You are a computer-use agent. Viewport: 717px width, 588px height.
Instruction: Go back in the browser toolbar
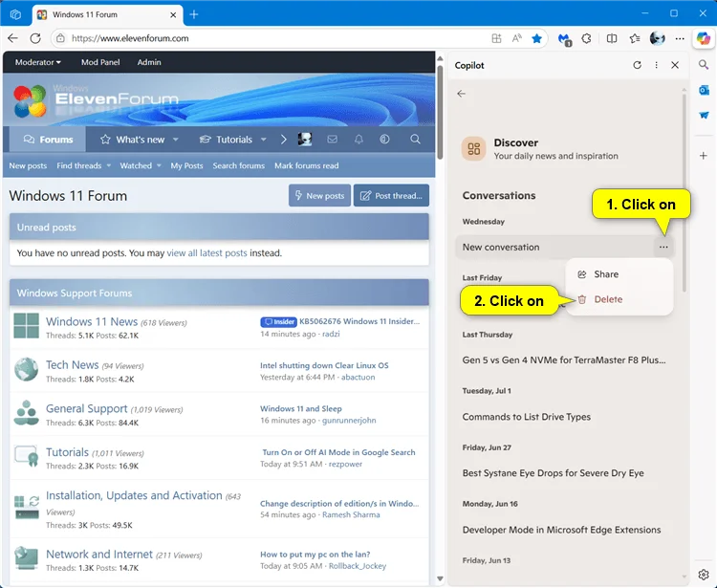[x=12, y=38]
